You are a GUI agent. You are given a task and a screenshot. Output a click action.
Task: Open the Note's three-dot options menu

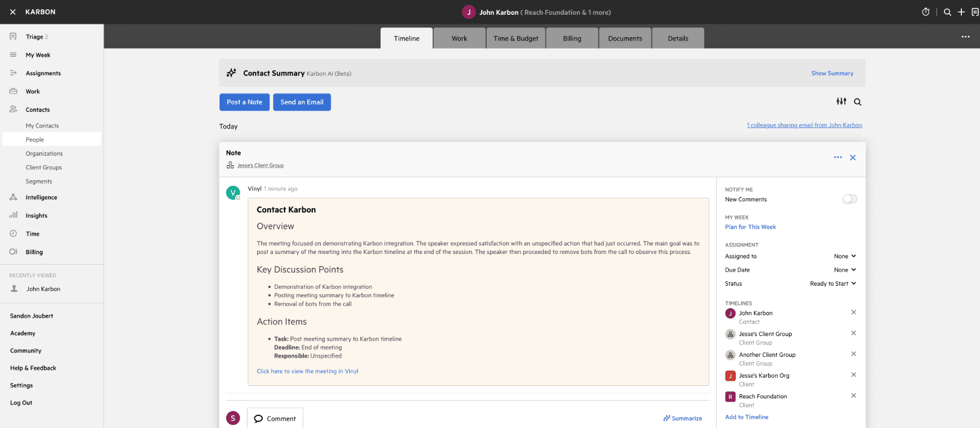coord(838,157)
